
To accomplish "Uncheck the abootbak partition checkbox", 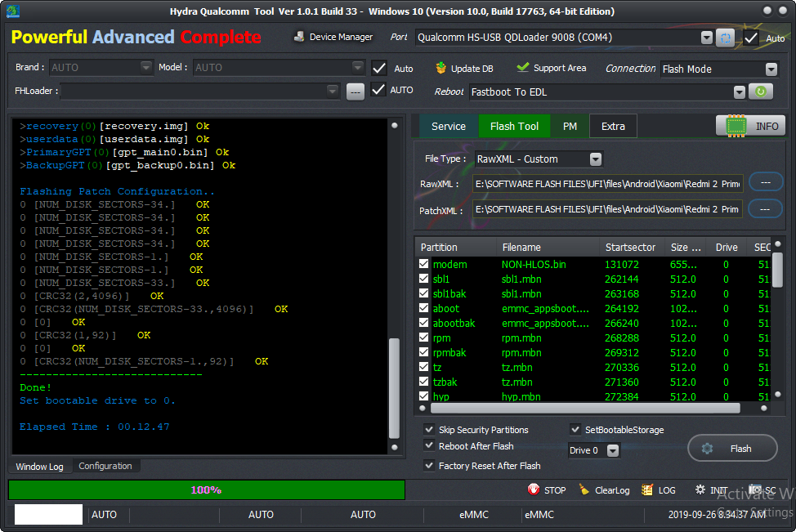I will coord(424,323).
